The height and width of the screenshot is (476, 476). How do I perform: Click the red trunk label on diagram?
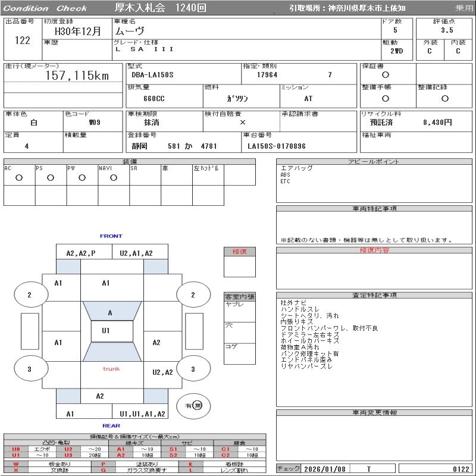pos(111,369)
